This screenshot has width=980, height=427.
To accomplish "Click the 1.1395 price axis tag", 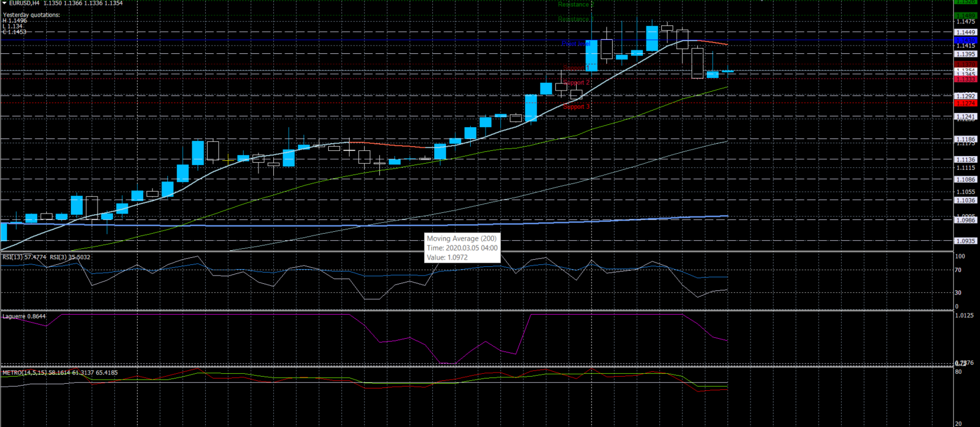I will click(x=966, y=54).
